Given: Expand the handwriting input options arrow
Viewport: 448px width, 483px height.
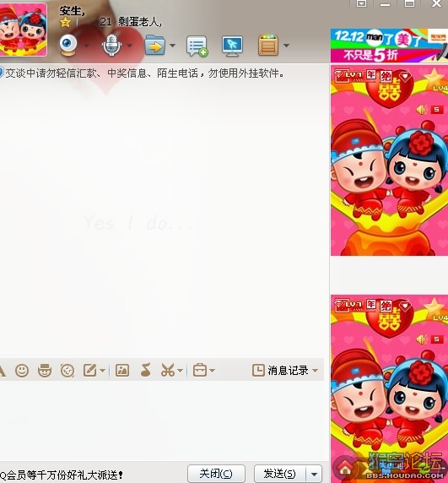Looking at the screenshot, I should coord(102,371).
